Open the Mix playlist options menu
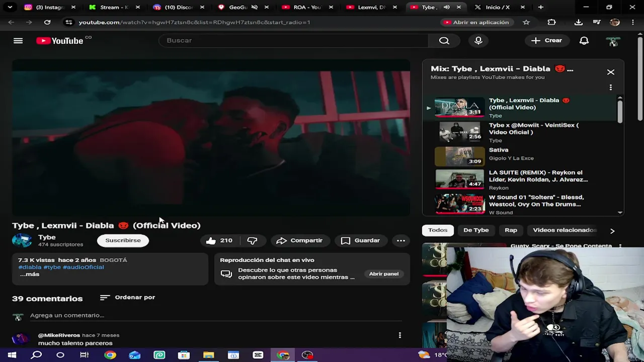 (x=611, y=87)
